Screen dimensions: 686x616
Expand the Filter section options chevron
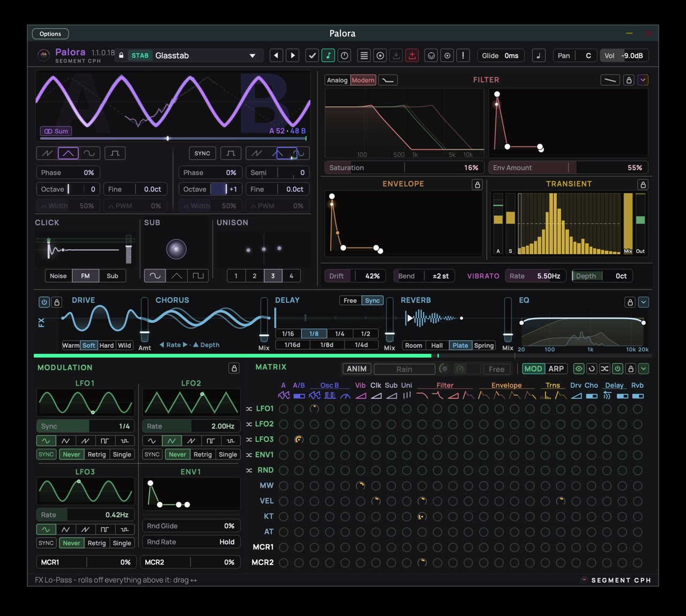(643, 80)
